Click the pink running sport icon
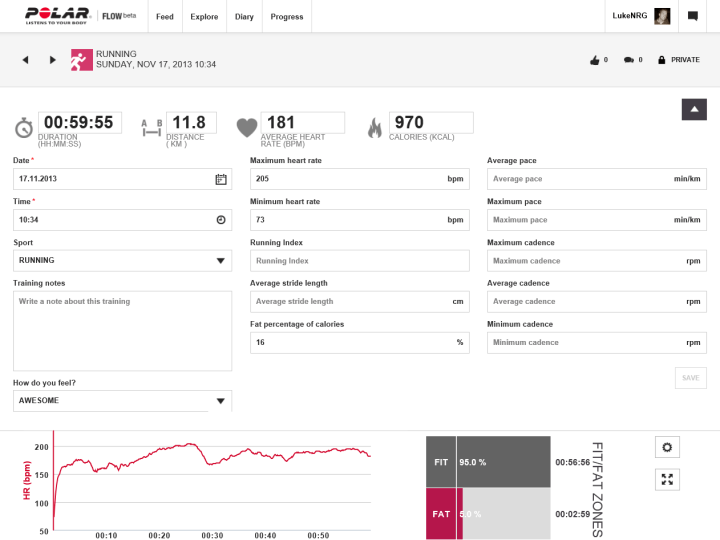The height and width of the screenshot is (540, 720). 81,60
